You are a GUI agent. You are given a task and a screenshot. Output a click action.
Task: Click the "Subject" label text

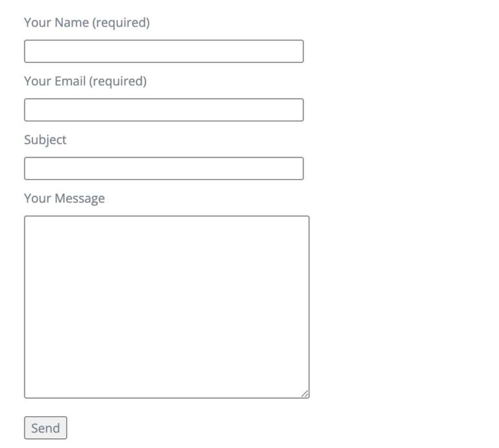(45, 140)
